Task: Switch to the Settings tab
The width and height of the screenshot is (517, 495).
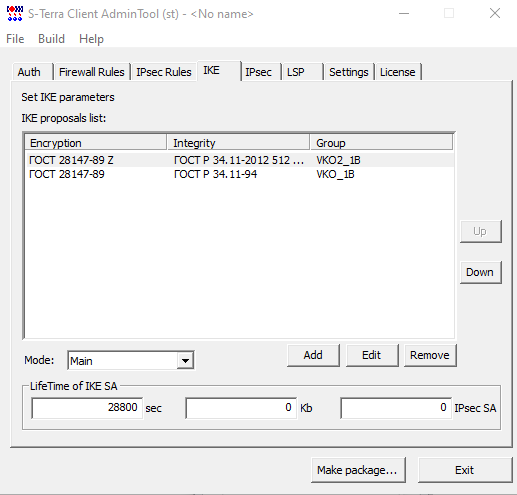Action: pyautogui.click(x=349, y=72)
